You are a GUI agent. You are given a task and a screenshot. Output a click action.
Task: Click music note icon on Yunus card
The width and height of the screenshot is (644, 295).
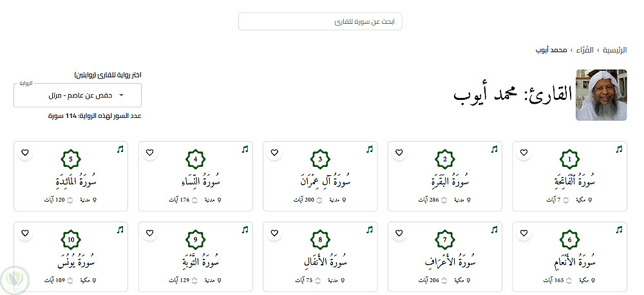pos(120,230)
